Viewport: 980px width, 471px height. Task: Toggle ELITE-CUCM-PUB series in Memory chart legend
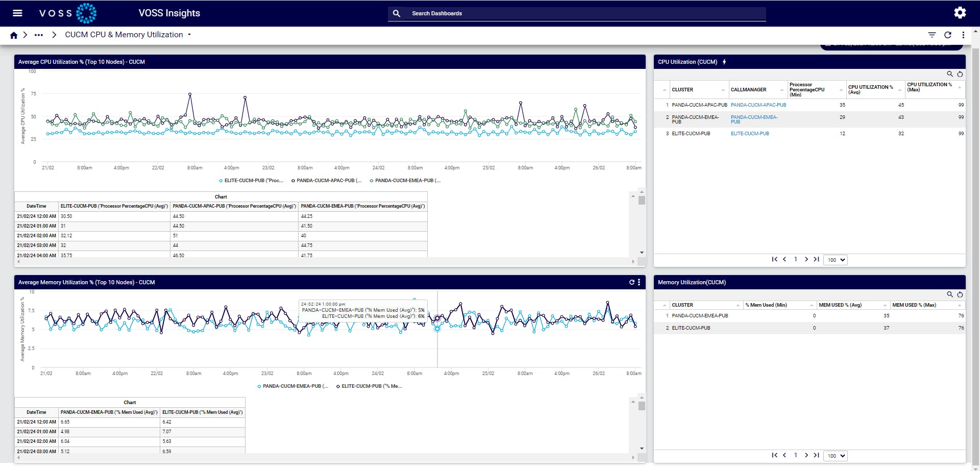point(369,386)
